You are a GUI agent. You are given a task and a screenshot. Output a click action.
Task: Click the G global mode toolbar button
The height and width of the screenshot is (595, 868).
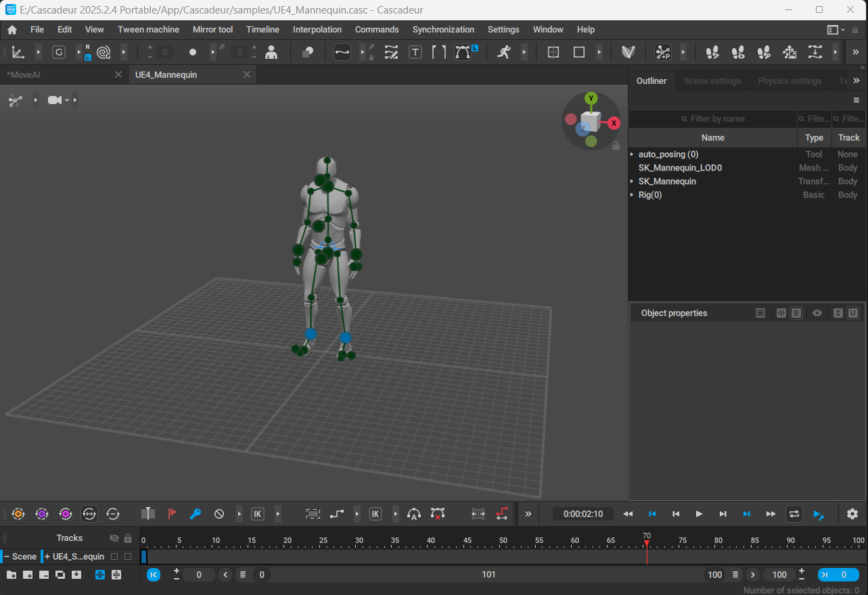59,52
